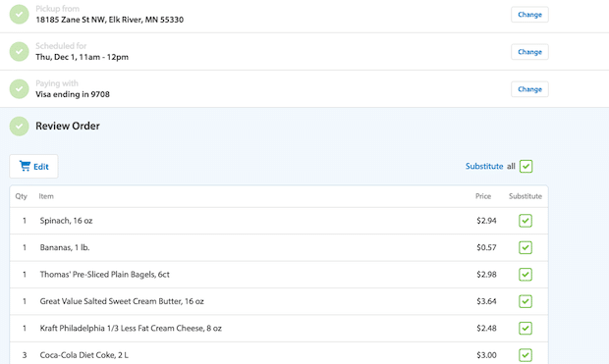Toggle substitute for Coca-Cola Diet Coke
The width and height of the screenshot is (609, 364).
coord(526,355)
